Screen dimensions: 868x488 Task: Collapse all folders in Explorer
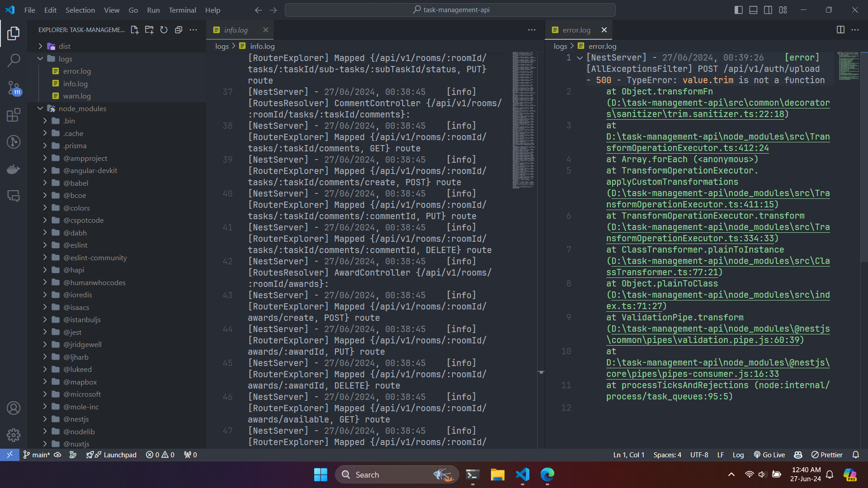(x=179, y=30)
